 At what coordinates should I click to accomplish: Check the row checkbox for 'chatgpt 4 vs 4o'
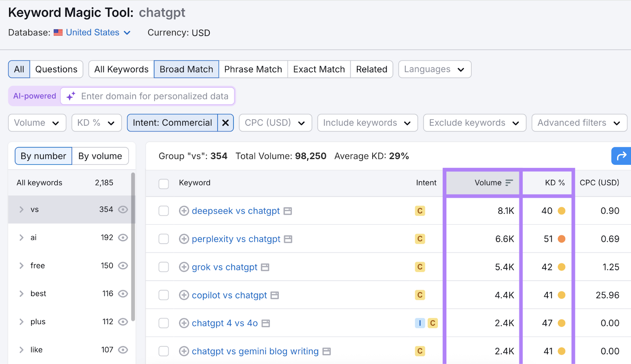click(163, 323)
